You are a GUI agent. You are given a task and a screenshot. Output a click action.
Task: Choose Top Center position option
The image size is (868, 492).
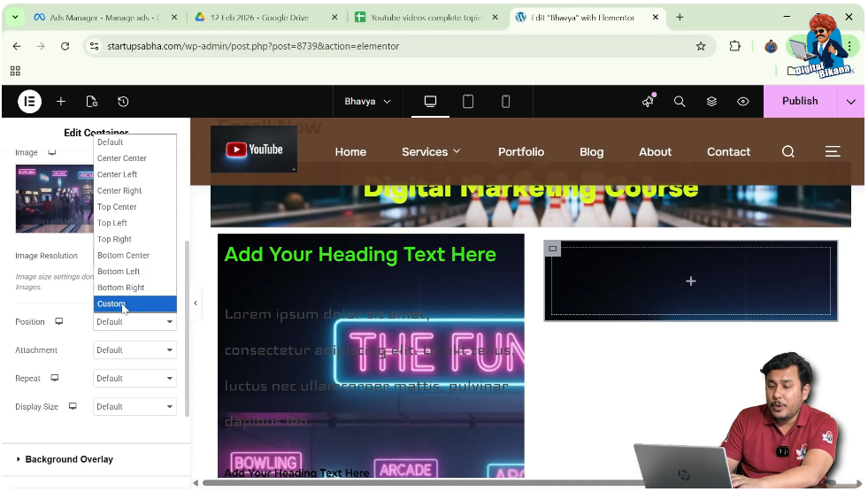click(x=117, y=207)
